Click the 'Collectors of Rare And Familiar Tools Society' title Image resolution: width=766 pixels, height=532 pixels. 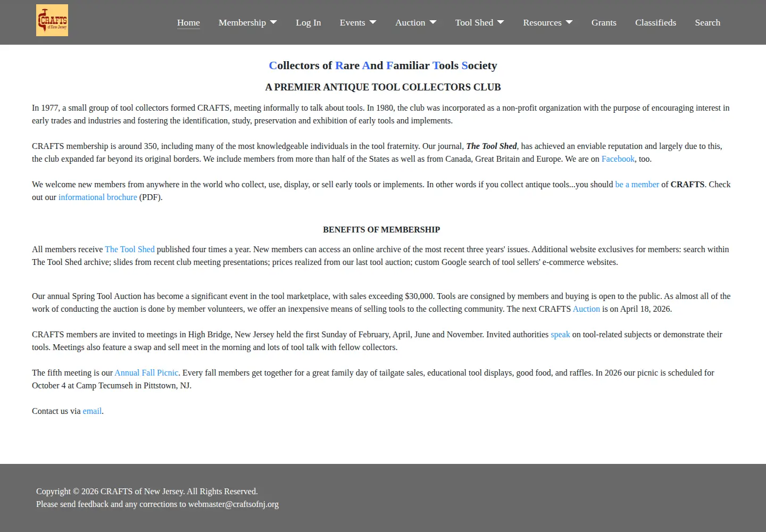(383, 65)
